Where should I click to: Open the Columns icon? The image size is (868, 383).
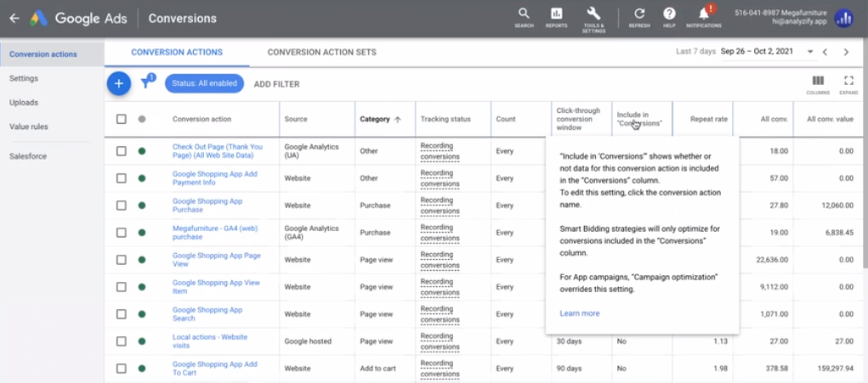[x=818, y=81]
